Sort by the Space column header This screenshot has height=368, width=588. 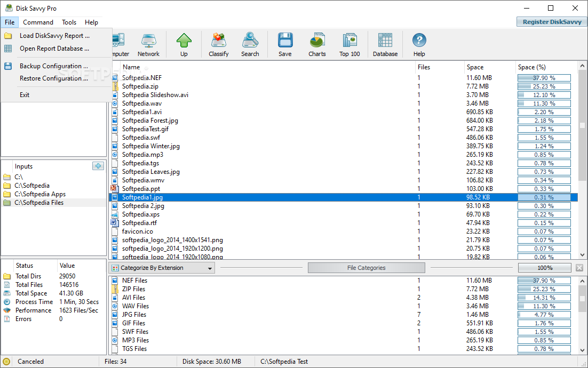pyautogui.click(x=490, y=67)
